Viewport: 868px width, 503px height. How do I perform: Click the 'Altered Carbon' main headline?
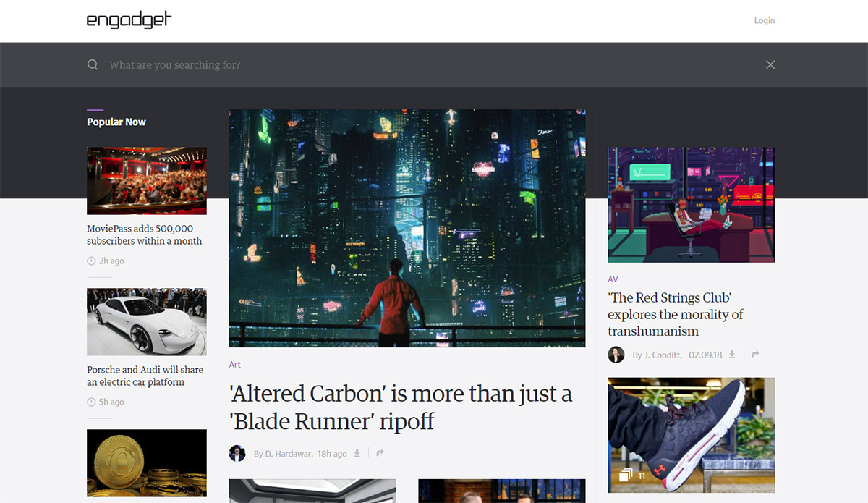[x=401, y=407]
